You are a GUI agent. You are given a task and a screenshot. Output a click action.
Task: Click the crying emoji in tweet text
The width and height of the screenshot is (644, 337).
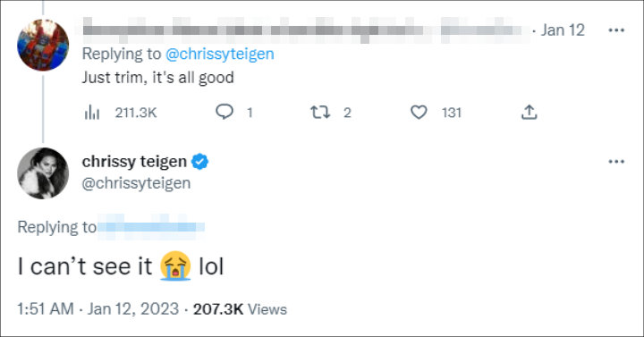[175, 266]
